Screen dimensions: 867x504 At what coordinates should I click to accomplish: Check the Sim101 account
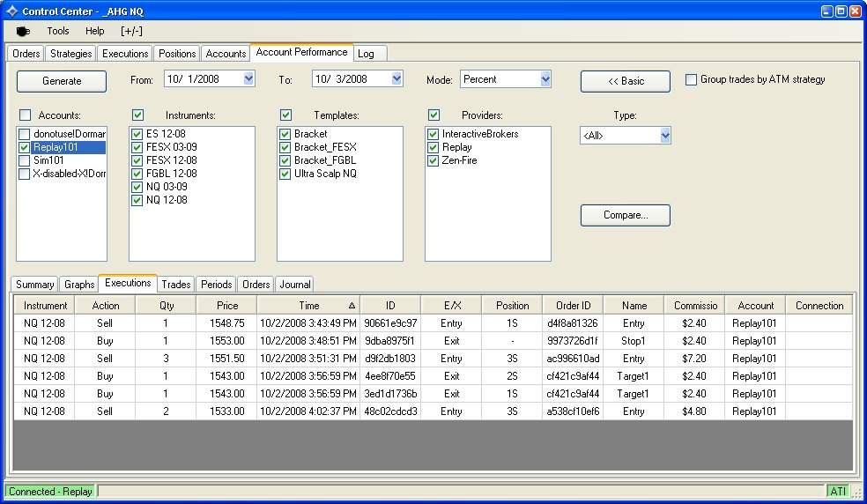(x=24, y=160)
